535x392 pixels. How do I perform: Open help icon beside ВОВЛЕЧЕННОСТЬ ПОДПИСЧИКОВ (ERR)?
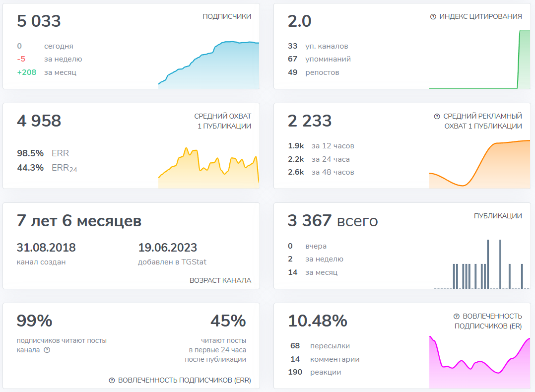[112, 381]
